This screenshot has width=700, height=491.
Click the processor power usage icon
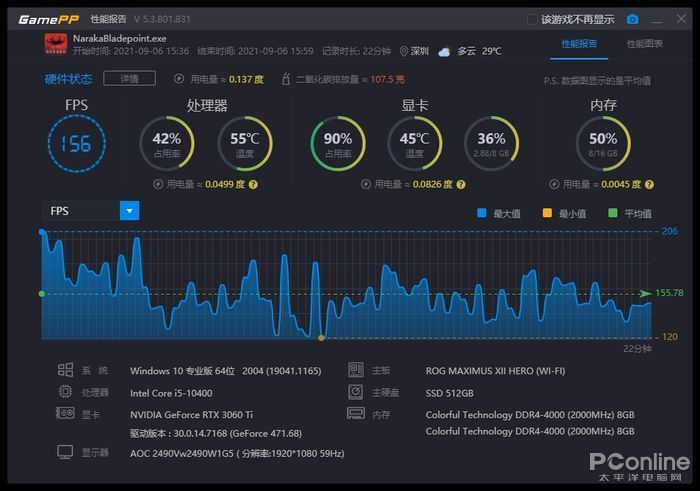click(x=158, y=184)
